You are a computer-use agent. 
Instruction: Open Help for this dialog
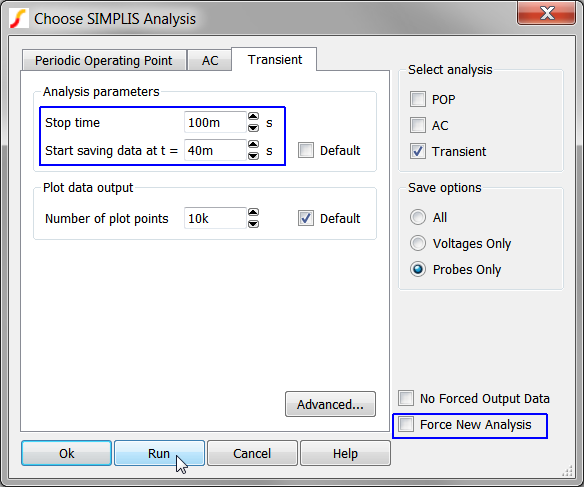tap(345, 453)
